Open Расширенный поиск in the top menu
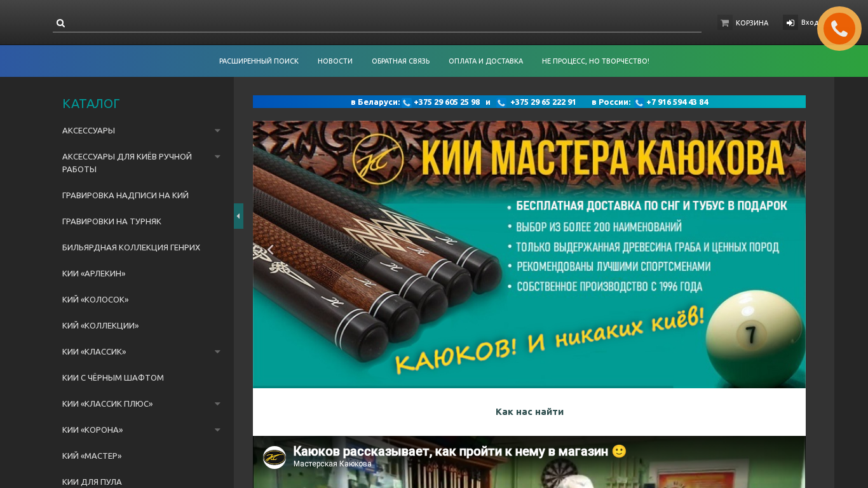Image resolution: width=868 pixels, height=488 pixels. click(x=259, y=61)
